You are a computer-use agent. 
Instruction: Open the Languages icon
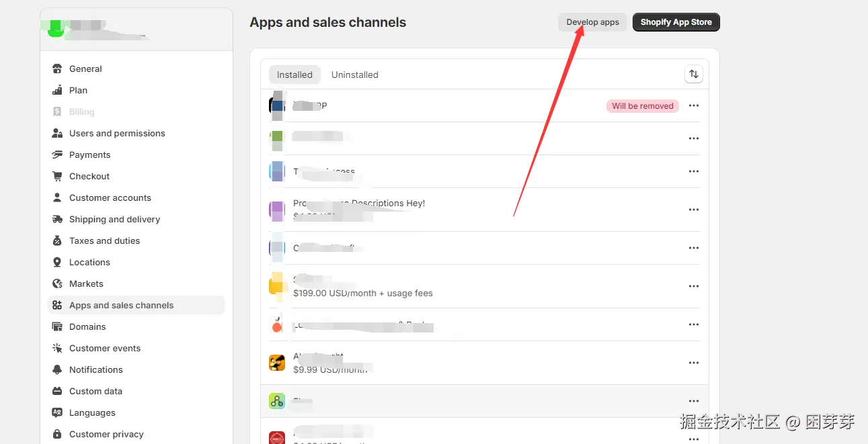coord(57,412)
